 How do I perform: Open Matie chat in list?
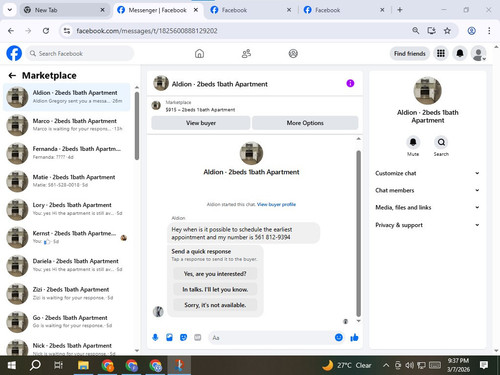point(67,181)
